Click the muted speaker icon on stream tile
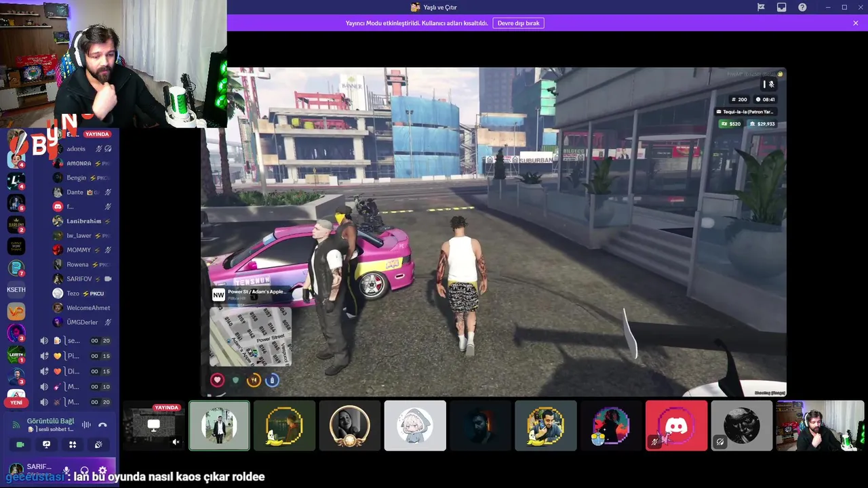 point(176,442)
